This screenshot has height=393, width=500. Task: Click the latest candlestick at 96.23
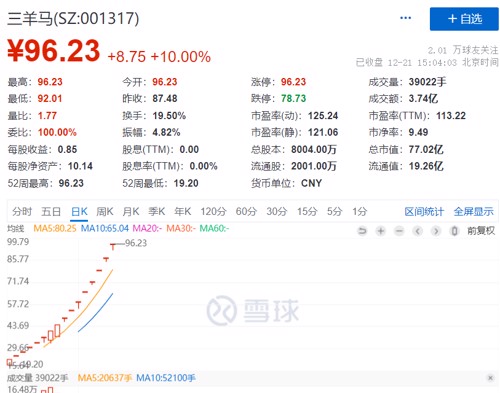point(113,247)
